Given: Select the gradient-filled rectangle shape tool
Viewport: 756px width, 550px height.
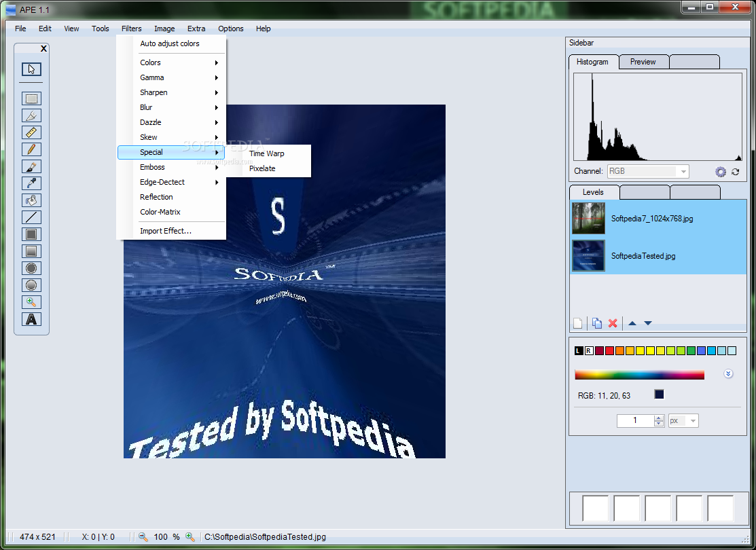Looking at the screenshot, I should pyautogui.click(x=31, y=251).
